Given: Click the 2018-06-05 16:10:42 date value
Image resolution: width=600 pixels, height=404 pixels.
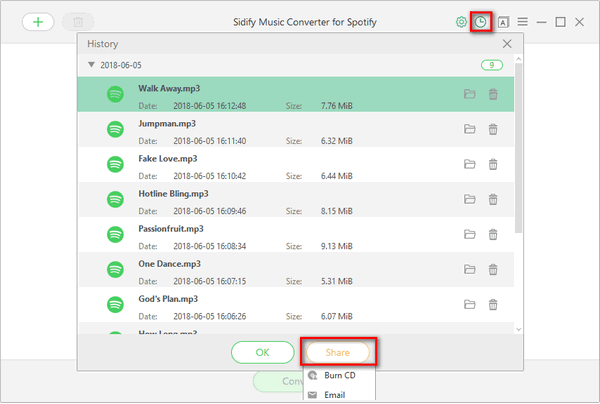Looking at the screenshot, I should pos(210,176).
